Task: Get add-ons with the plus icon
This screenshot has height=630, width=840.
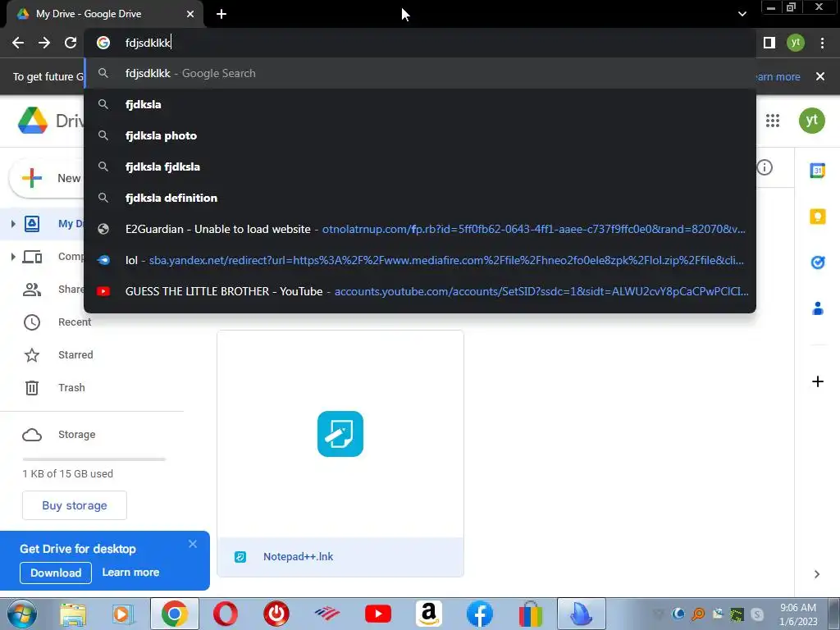Action: click(818, 381)
